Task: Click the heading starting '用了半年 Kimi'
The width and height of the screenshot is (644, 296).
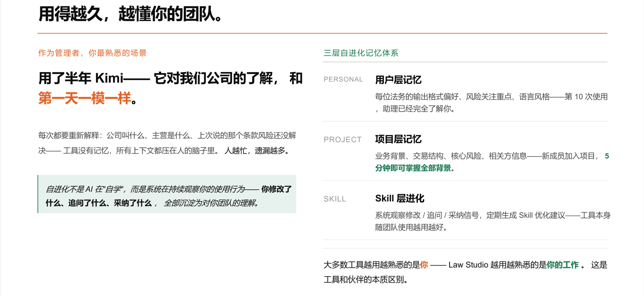Action: point(170,88)
